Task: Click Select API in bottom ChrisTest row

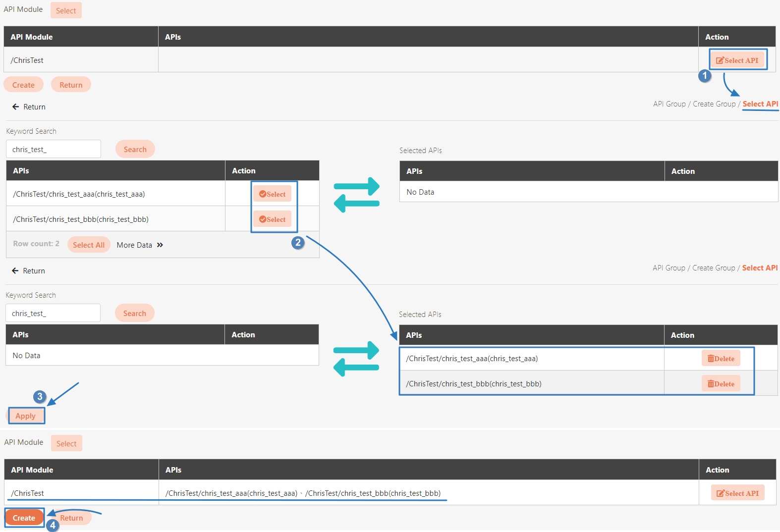Action: click(x=737, y=493)
